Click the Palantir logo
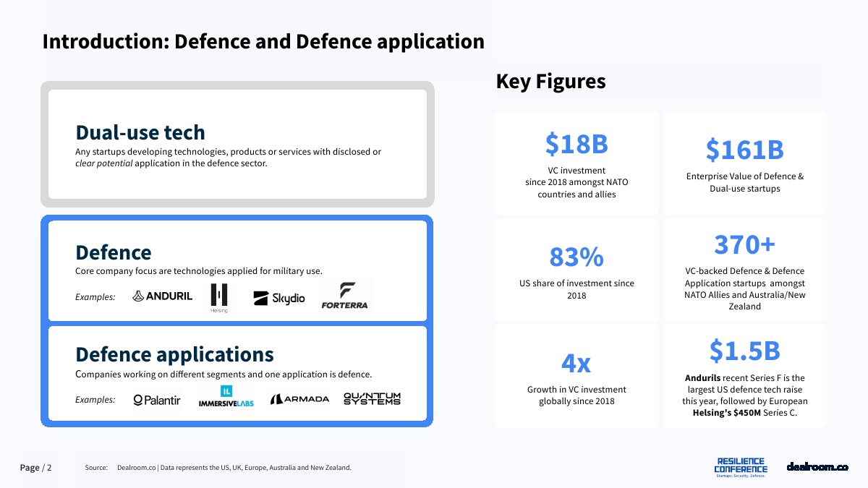 tap(157, 400)
